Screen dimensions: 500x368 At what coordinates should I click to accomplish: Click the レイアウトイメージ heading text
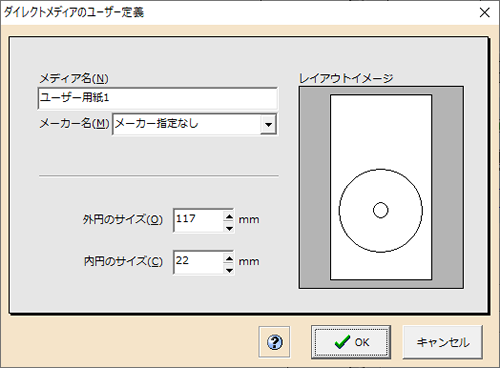346,78
